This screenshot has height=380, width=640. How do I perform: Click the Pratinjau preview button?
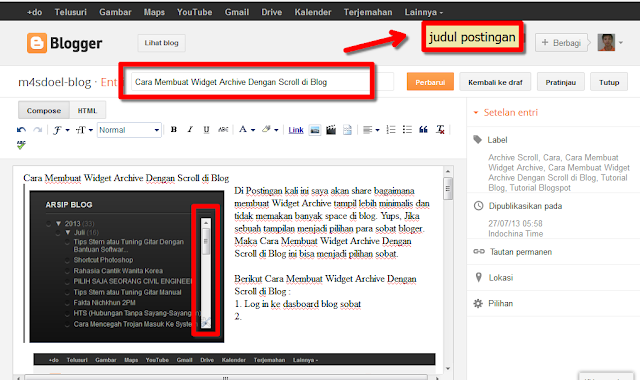(x=560, y=82)
